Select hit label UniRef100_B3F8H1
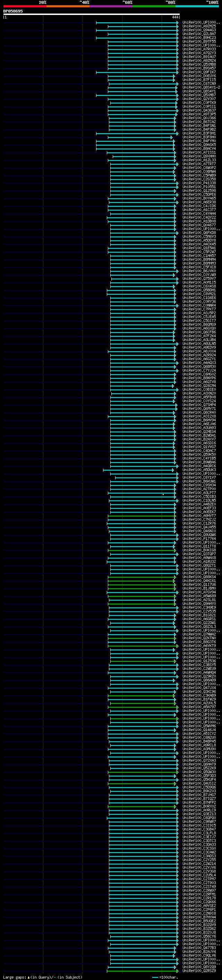Viewport: 222px width, 980px height. [x=199, y=133]
